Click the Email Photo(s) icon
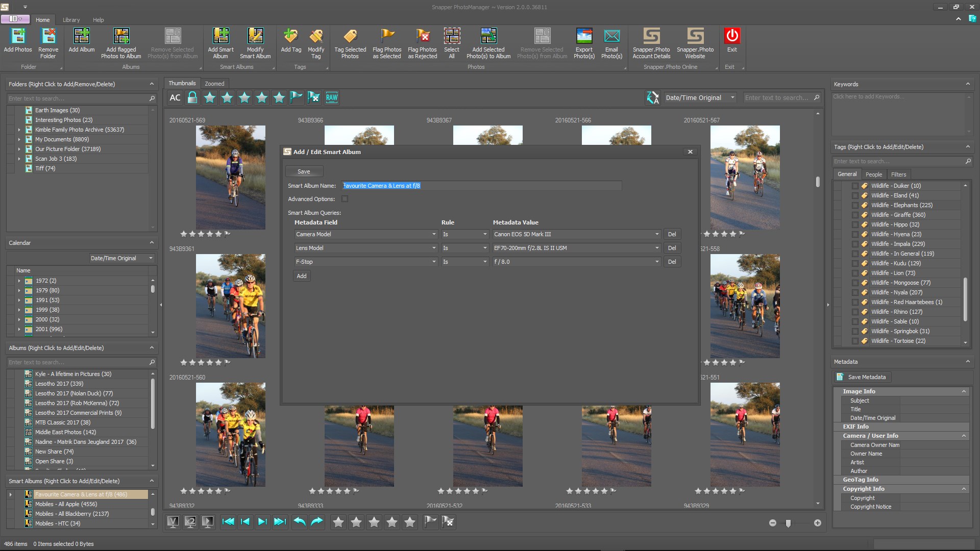This screenshot has width=980, height=551. pyautogui.click(x=611, y=36)
